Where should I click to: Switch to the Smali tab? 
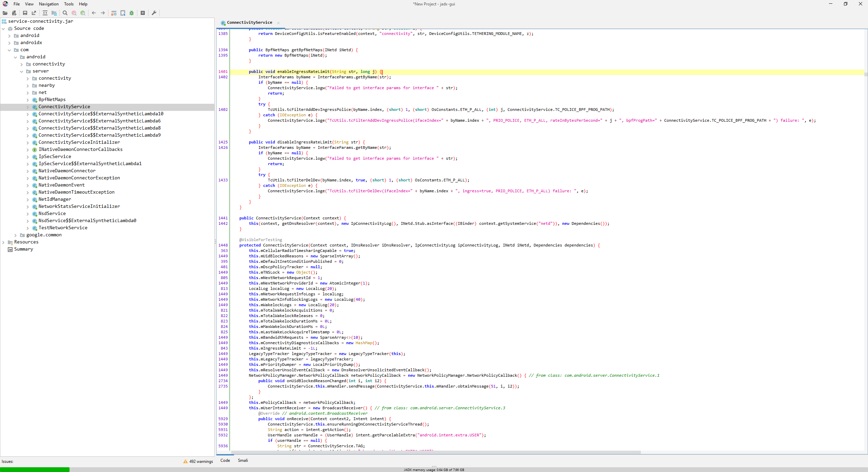pos(243,460)
